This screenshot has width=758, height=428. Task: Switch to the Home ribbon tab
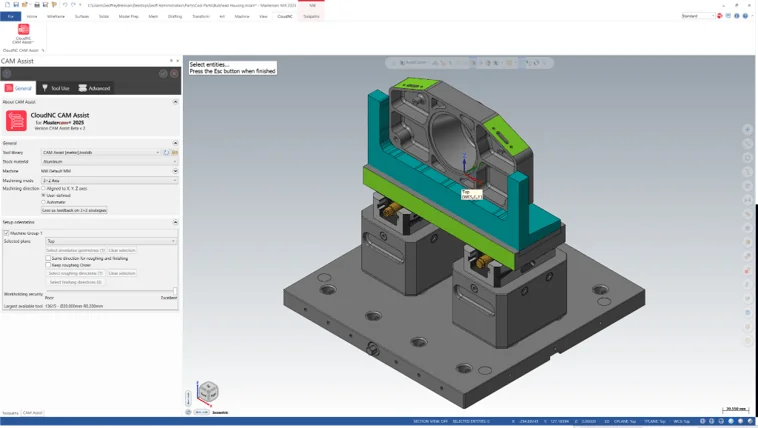click(32, 16)
